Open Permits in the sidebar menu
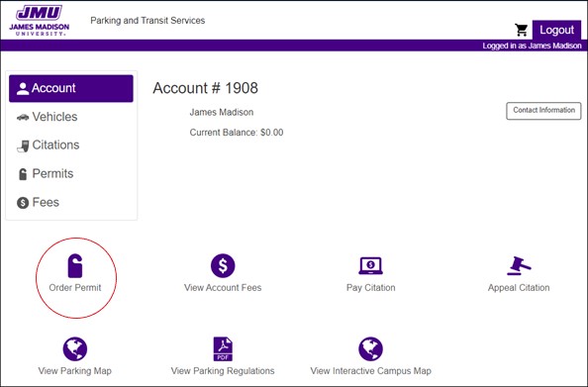 click(71, 173)
